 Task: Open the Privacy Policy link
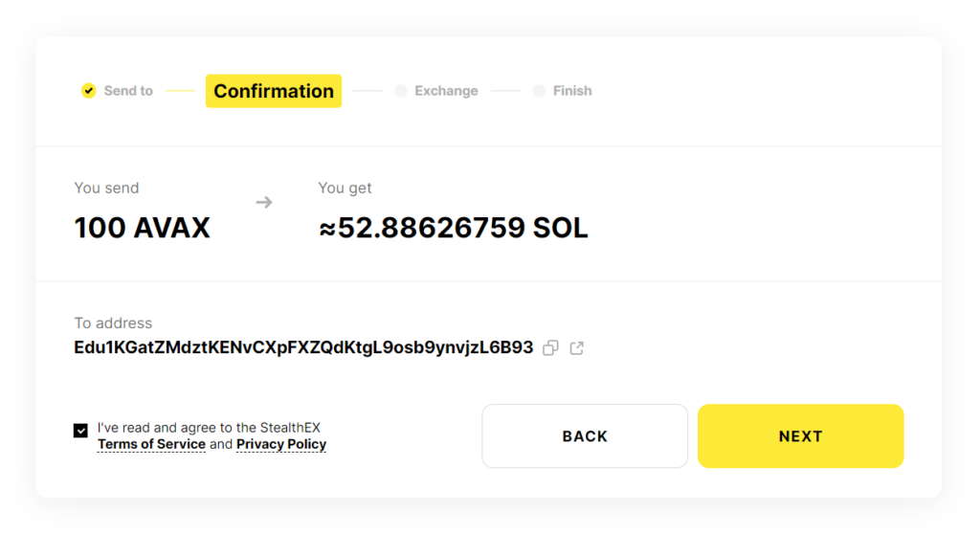[x=281, y=444]
